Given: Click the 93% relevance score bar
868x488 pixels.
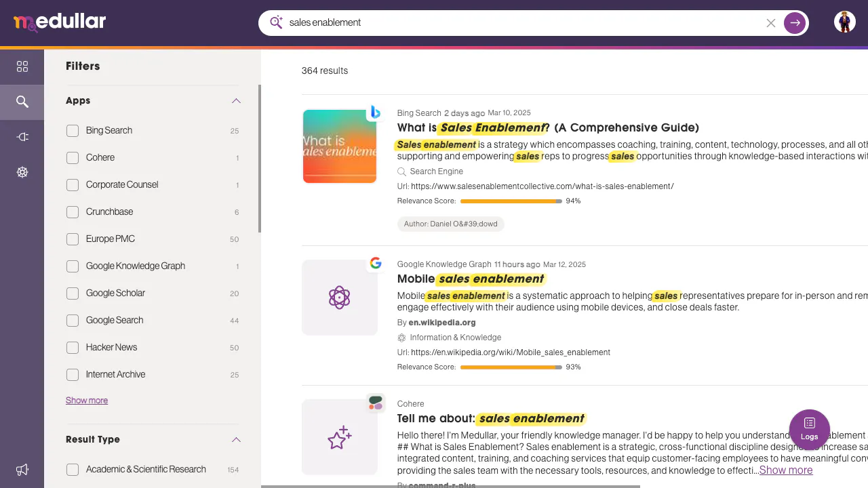Looking at the screenshot, I should (511, 367).
